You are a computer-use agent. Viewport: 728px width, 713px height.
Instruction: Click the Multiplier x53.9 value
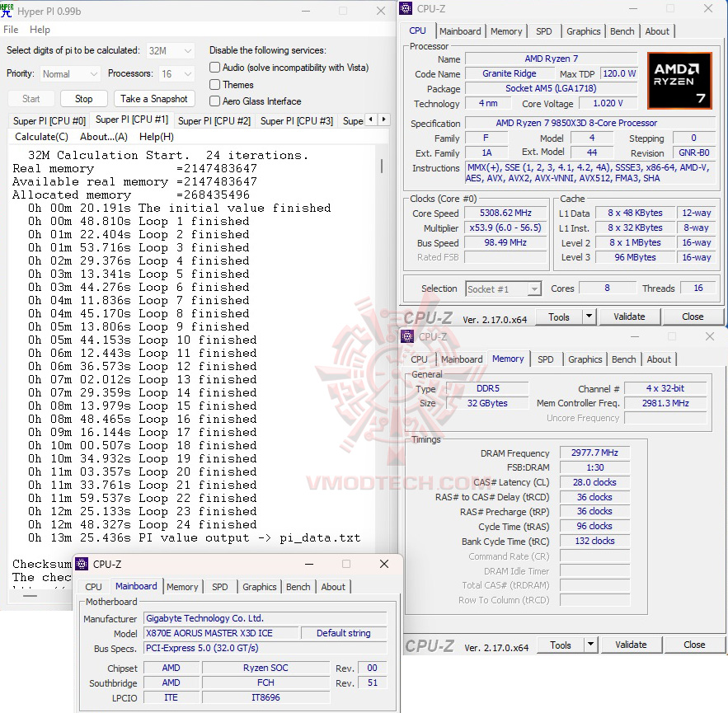click(x=505, y=228)
